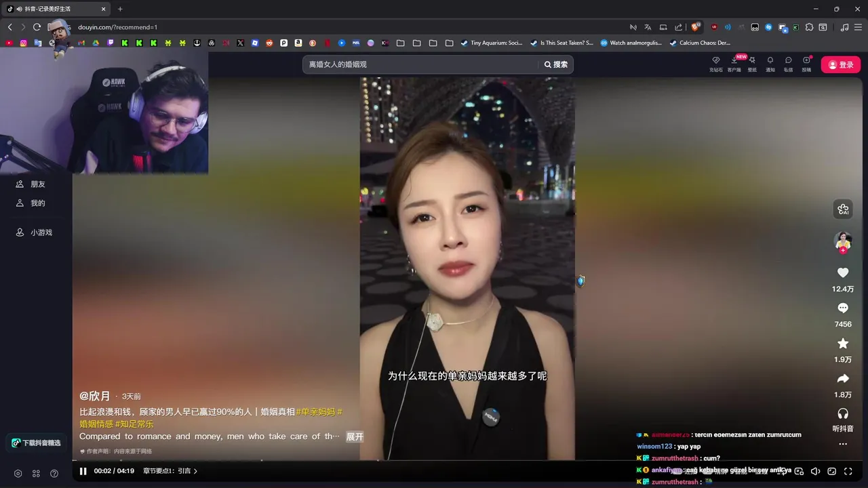Click the shield marker beside the video
868x488 pixels.
pos(581,281)
